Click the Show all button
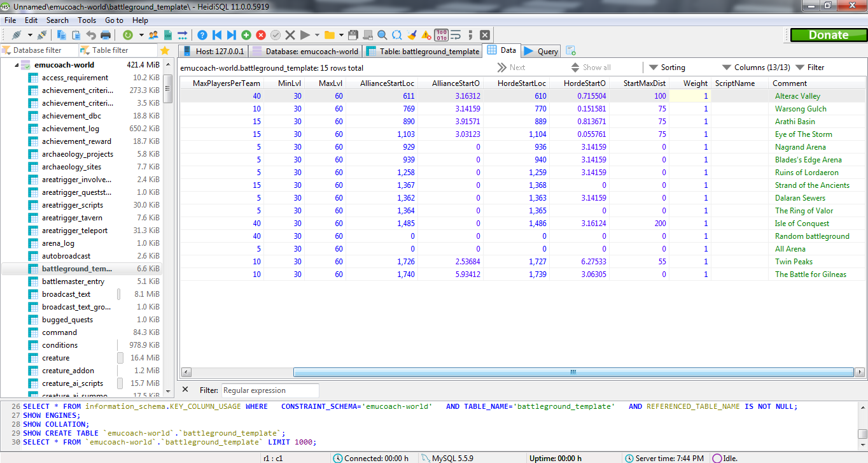The height and width of the screenshot is (463, 868). click(591, 68)
